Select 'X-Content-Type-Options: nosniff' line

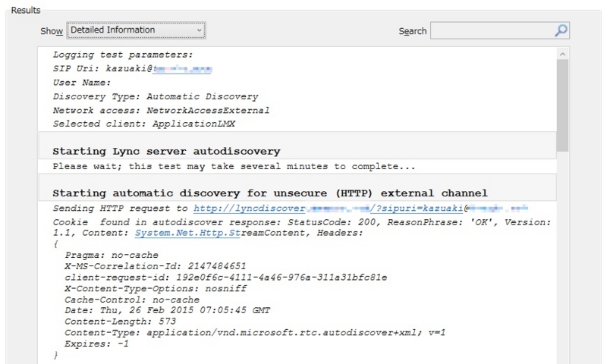tap(156, 289)
